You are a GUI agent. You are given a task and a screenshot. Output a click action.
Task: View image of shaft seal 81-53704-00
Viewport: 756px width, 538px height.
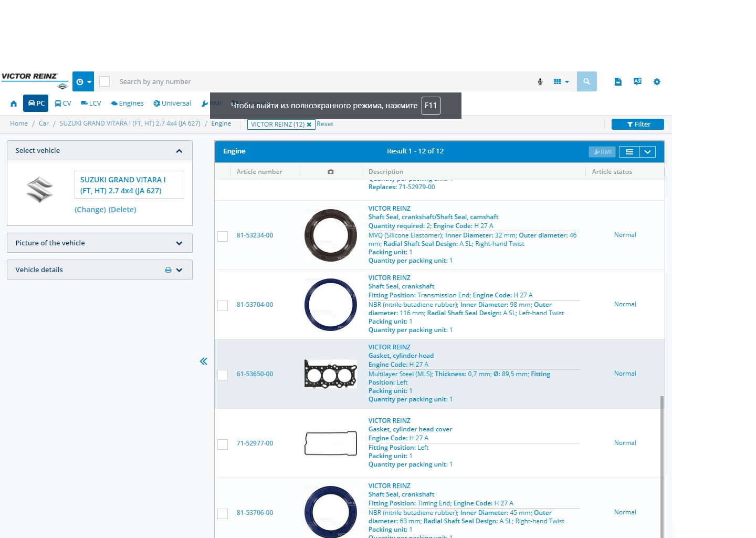pyautogui.click(x=331, y=305)
